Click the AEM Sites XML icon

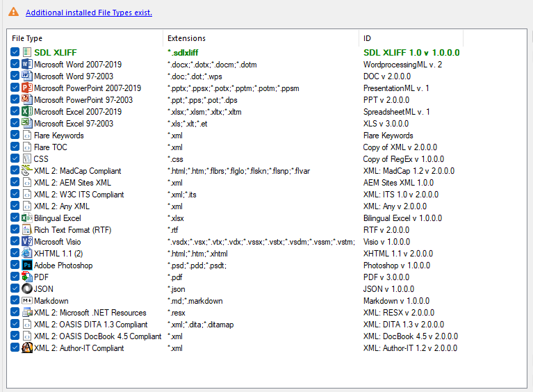tap(27, 182)
